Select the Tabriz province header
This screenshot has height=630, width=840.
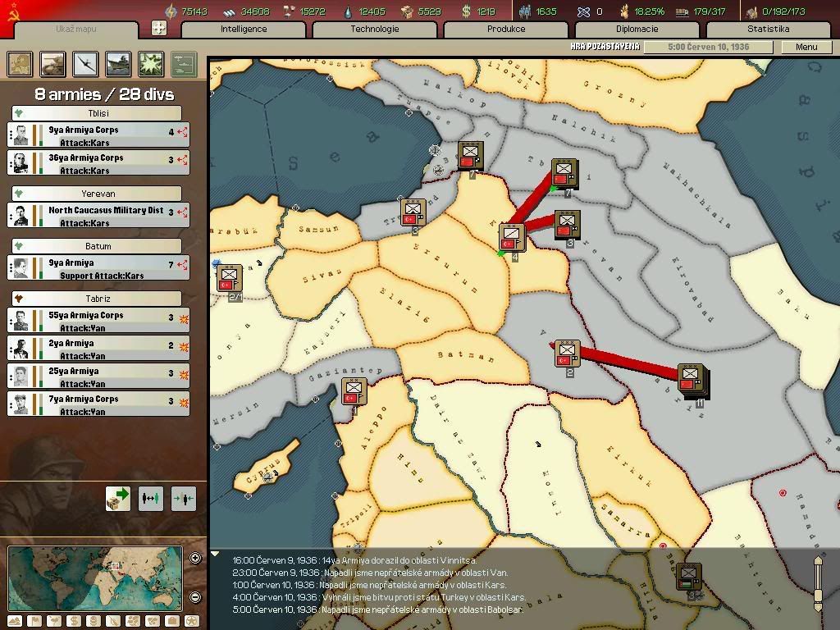click(x=97, y=299)
